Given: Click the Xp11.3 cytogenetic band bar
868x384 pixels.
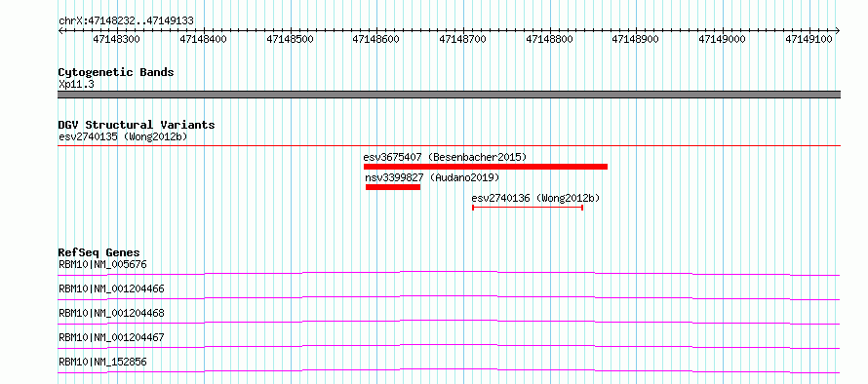Looking at the screenshot, I should tap(450, 95).
